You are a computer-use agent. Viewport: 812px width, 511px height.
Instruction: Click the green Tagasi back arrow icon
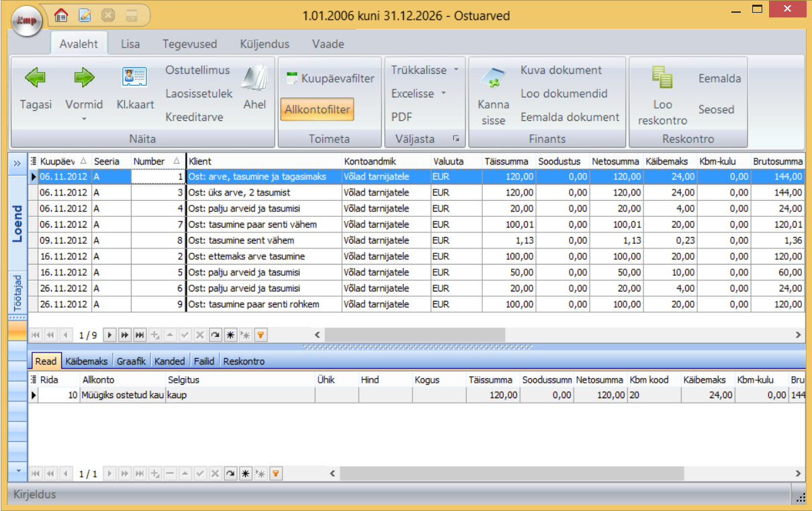point(36,78)
